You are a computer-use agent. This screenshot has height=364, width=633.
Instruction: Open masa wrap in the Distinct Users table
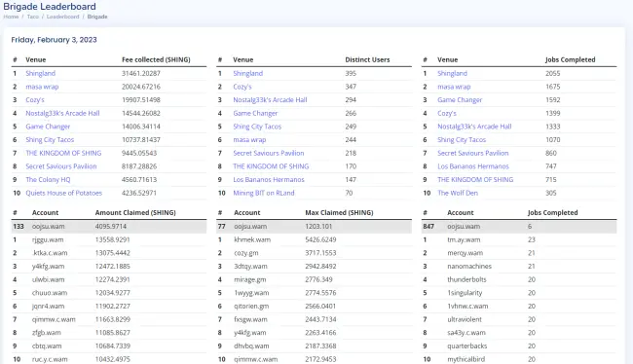tap(249, 140)
